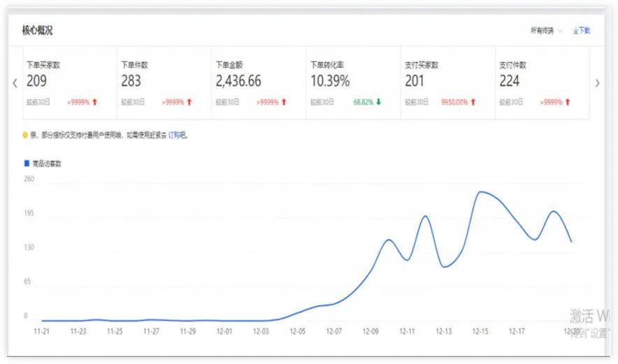Select the 下单转化率 metric card
The width and height of the screenshot is (618, 364).
352,82
